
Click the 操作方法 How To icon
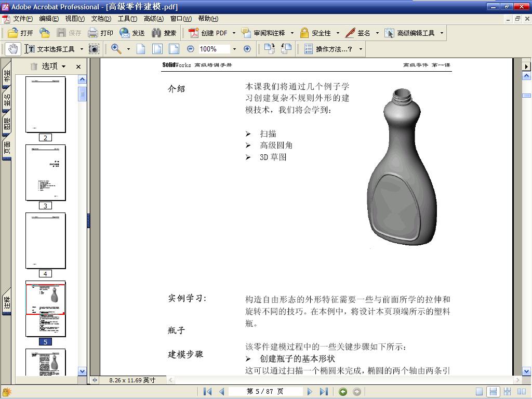pyautogui.click(x=309, y=49)
